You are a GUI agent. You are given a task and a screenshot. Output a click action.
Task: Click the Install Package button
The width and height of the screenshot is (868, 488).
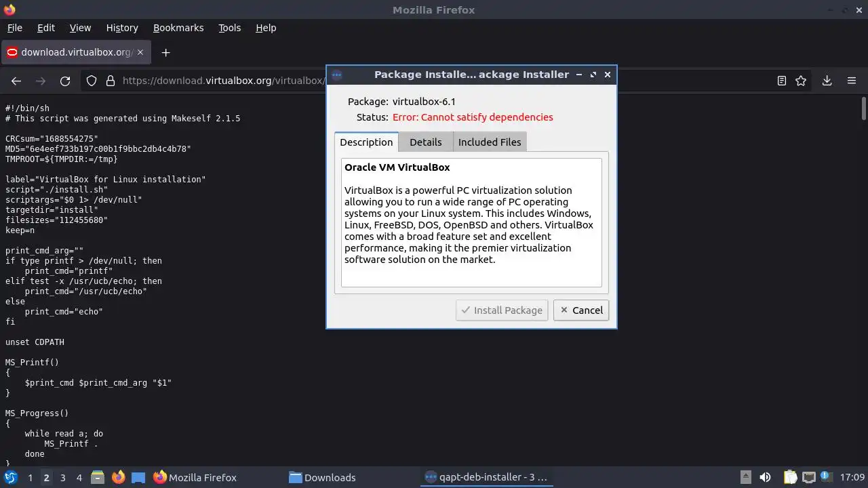(x=502, y=310)
